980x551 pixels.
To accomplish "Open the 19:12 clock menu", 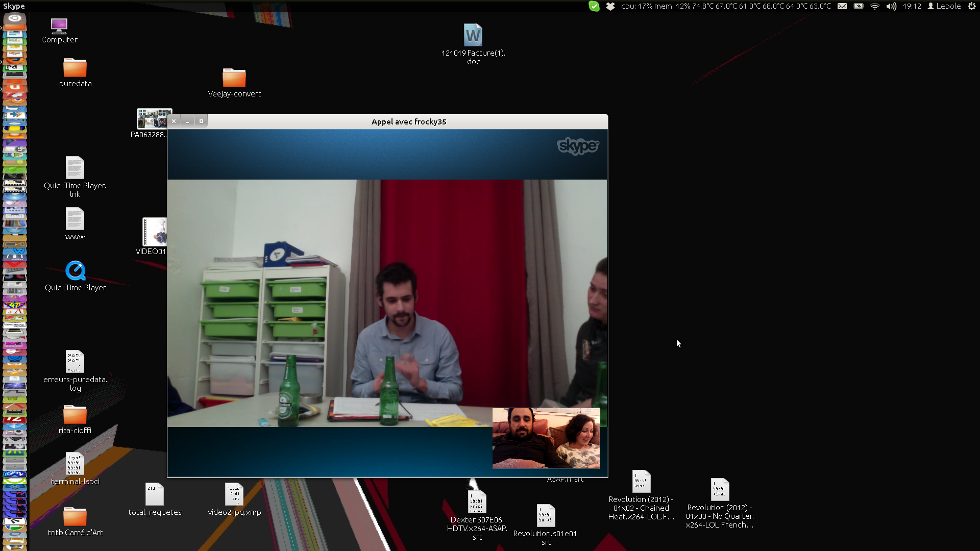I will 912,6.
